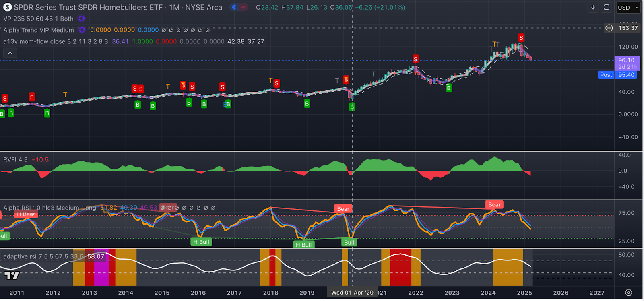Click the purple 36.41 mom-flow value
644x301 pixels.
click(x=120, y=41)
